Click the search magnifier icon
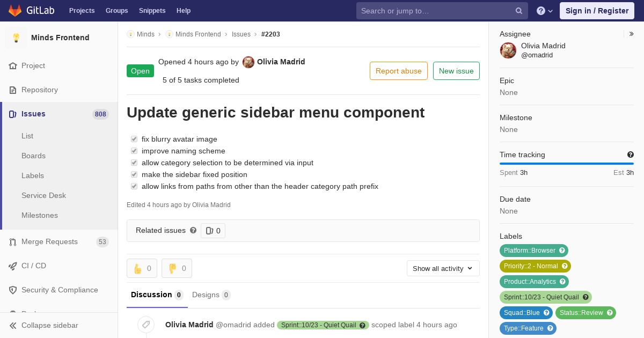Image resolution: width=644 pixels, height=338 pixels. [519, 11]
